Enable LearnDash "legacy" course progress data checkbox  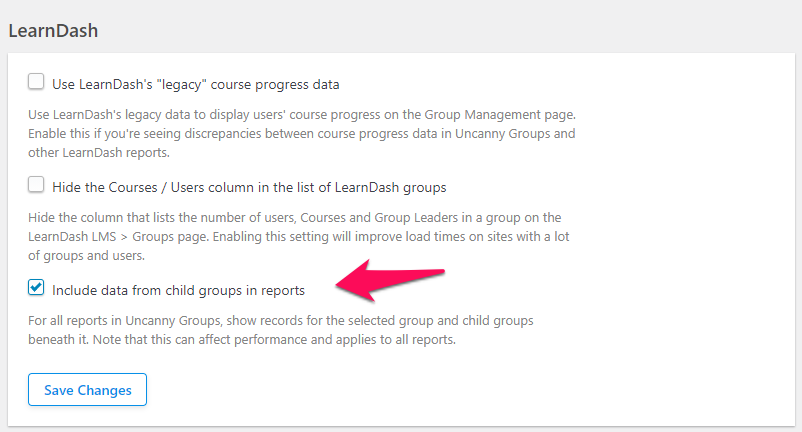[x=37, y=82]
